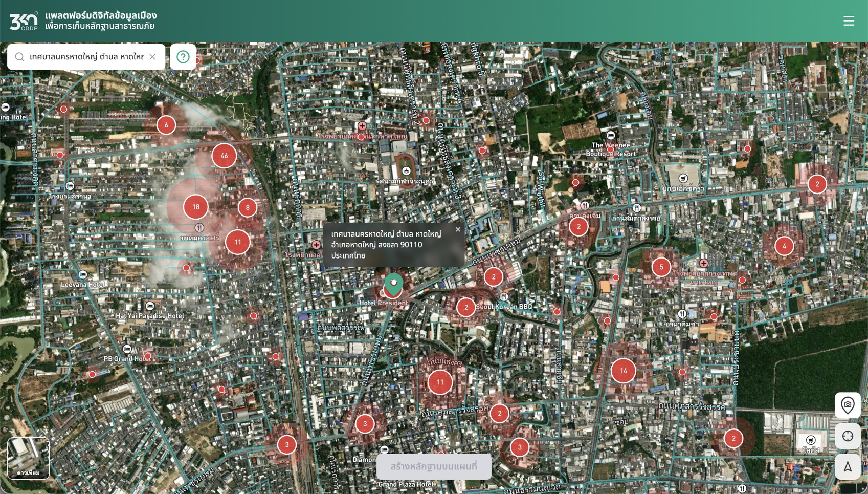Close the address popup
This screenshot has height=494, width=868.
pos(458,230)
